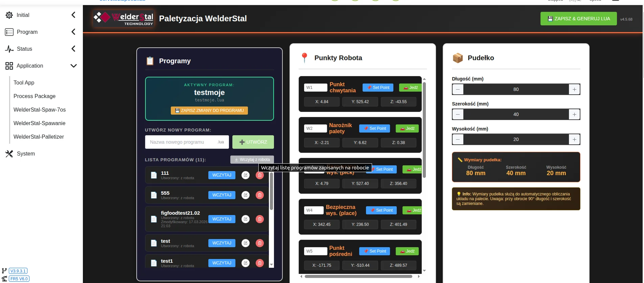The width and height of the screenshot is (644, 283).
Task: Load program 555 with WCZYTAJ
Action: 222,195
